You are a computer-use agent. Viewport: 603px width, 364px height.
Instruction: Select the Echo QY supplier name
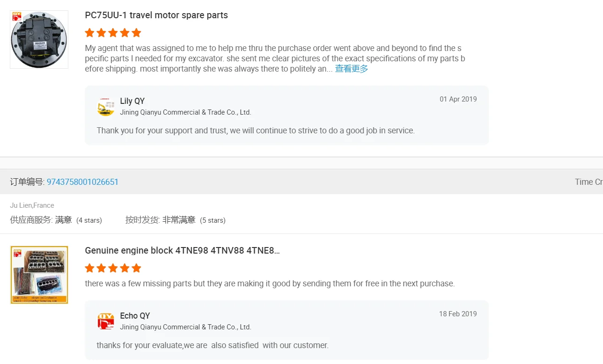(x=135, y=316)
